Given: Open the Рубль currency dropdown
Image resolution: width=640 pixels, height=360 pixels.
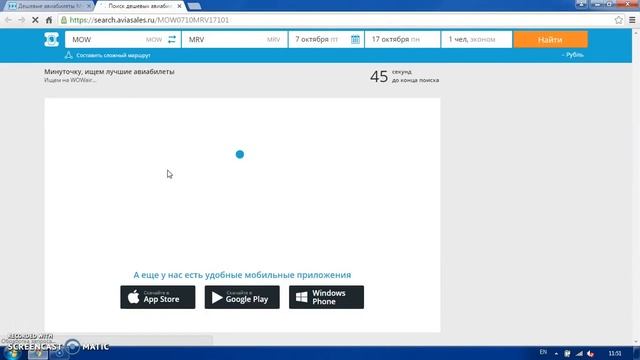Looking at the screenshot, I should pyautogui.click(x=573, y=55).
